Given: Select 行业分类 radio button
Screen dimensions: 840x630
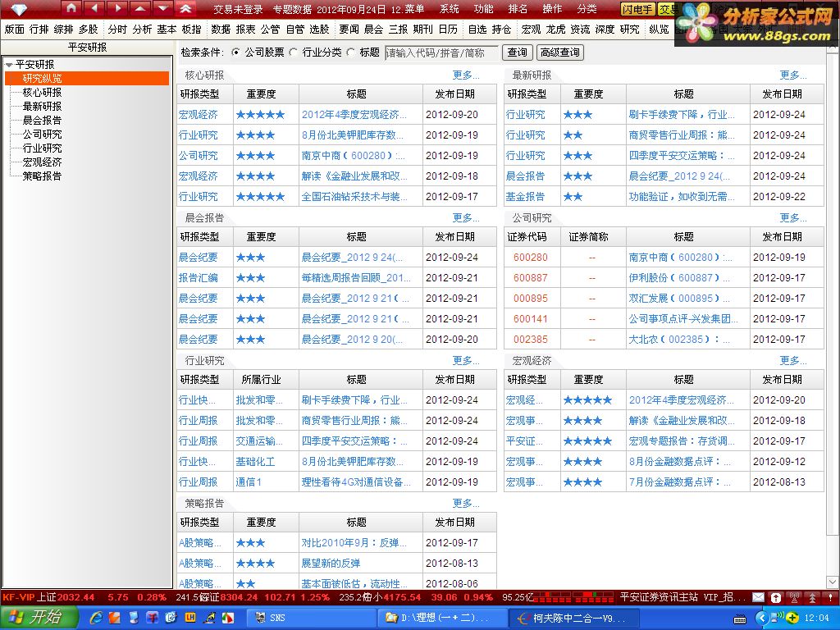Looking at the screenshot, I should [x=293, y=52].
